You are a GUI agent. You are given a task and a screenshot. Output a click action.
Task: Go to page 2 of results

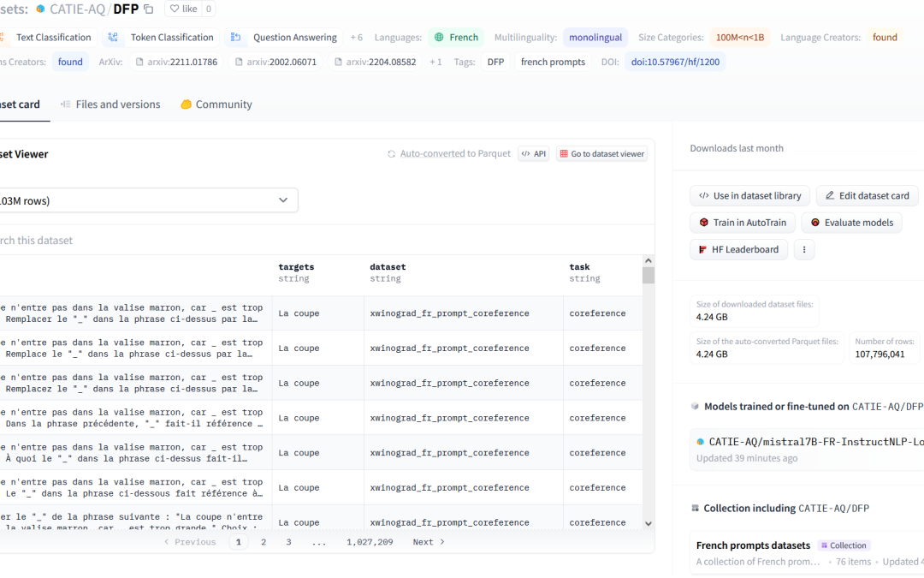(x=264, y=542)
